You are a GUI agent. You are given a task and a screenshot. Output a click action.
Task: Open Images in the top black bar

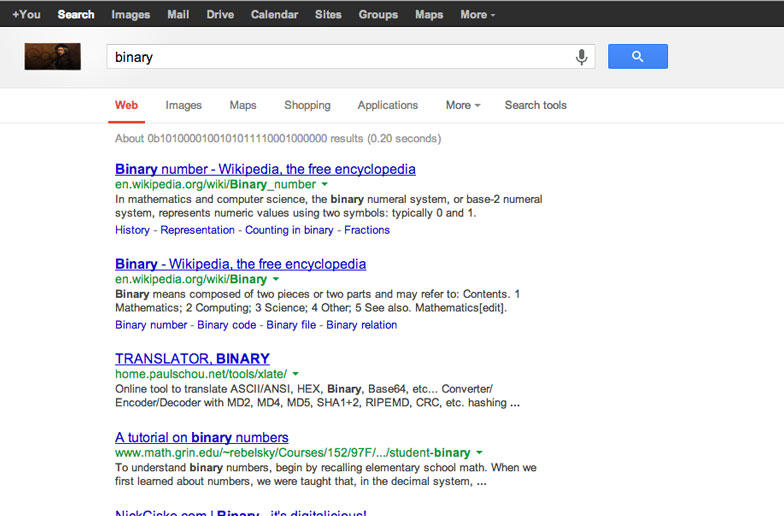tap(130, 14)
